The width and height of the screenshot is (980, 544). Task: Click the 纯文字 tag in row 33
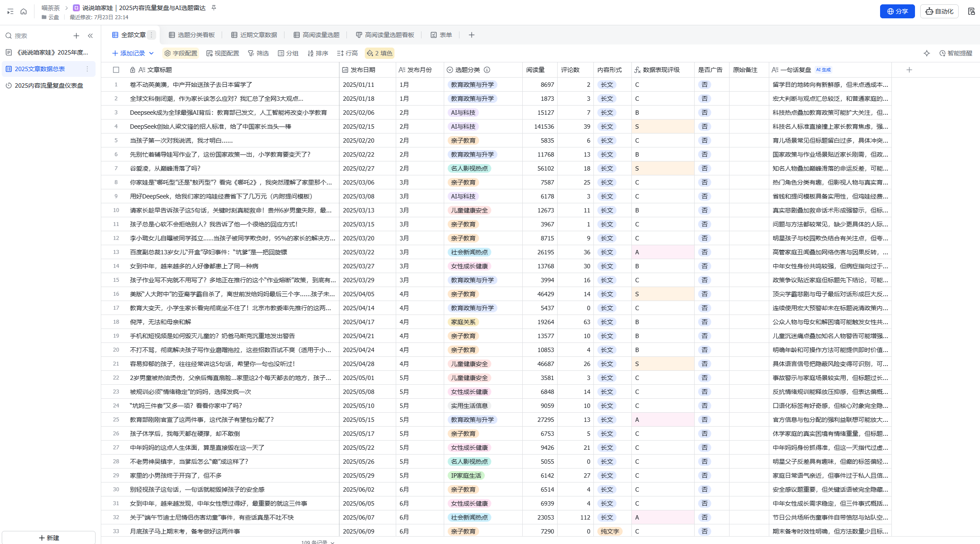tap(610, 531)
